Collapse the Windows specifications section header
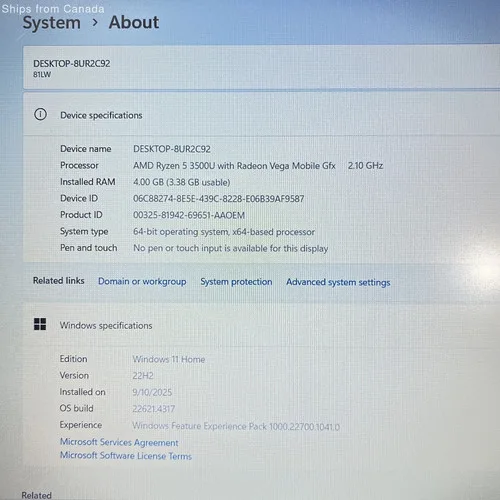 point(262,325)
